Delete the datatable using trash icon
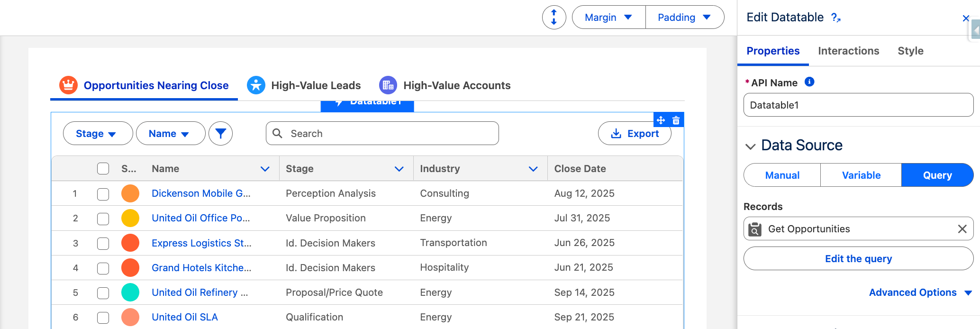This screenshot has width=980, height=329. point(676,120)
